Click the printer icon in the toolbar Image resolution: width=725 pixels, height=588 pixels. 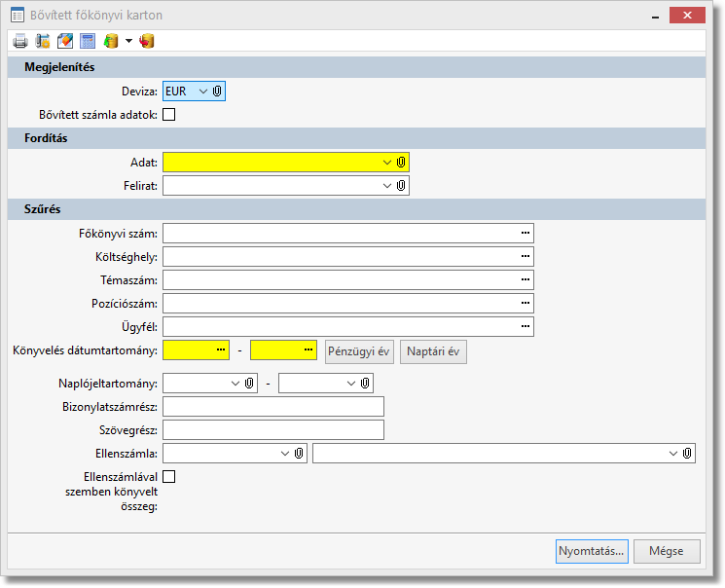[20, 41]
